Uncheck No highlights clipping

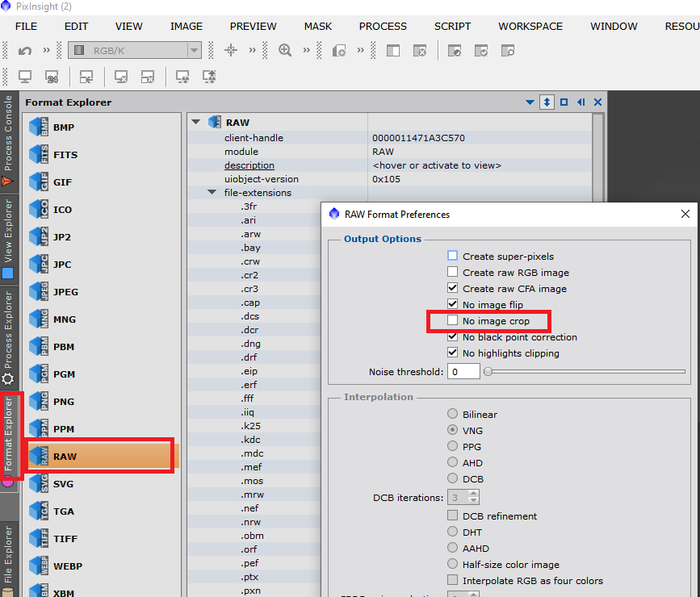click(453, 353)
